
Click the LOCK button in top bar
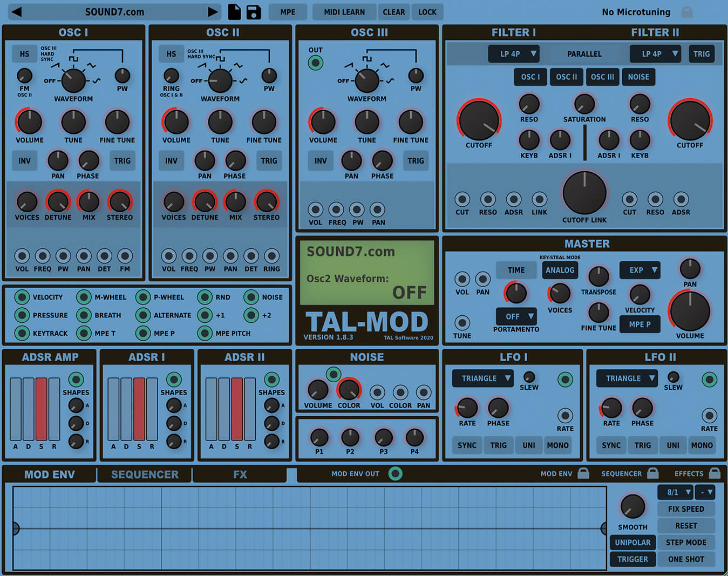coord(427,12)
